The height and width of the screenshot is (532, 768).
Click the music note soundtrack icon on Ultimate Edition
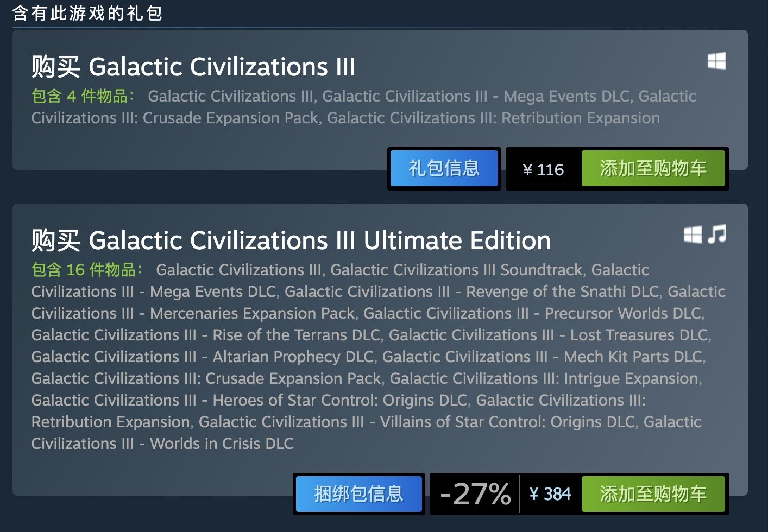[717, 235]
